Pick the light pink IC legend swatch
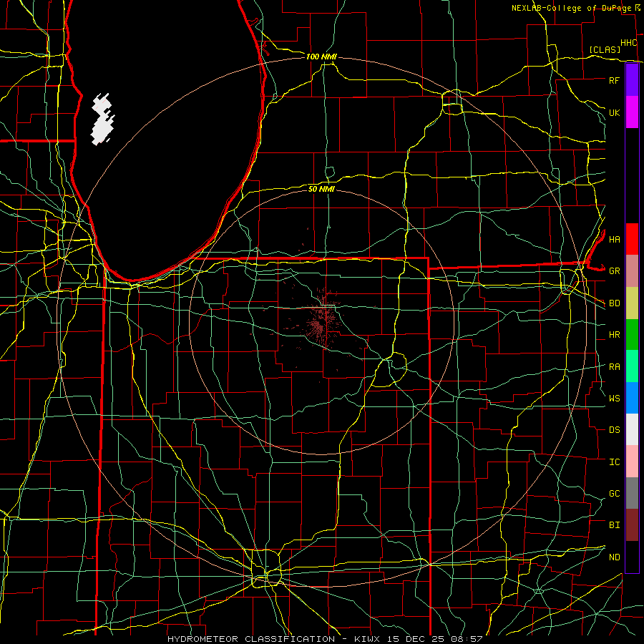Viewport: 644px width, 644px height. coord(632,462)
